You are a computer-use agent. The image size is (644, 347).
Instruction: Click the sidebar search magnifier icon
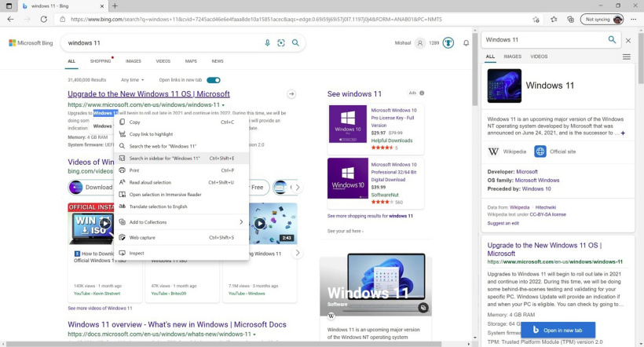pyautogui.click(x=612, y=39)
